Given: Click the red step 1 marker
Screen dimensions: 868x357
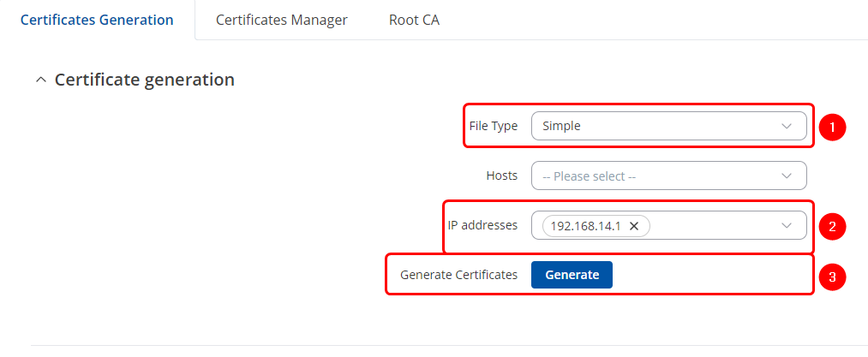Looking at the screenshot, I should pos(831,127).
